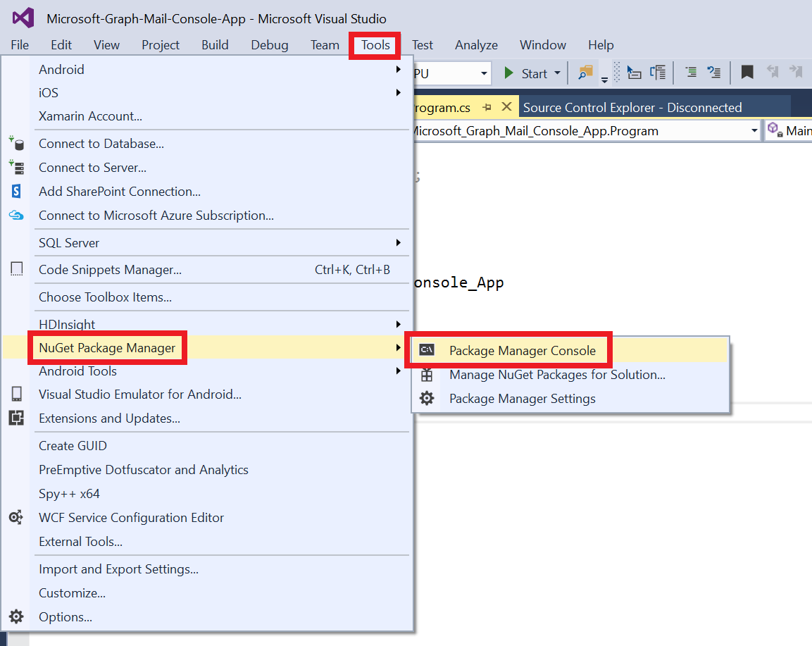Open the Build menu

(x=215, y=45)
